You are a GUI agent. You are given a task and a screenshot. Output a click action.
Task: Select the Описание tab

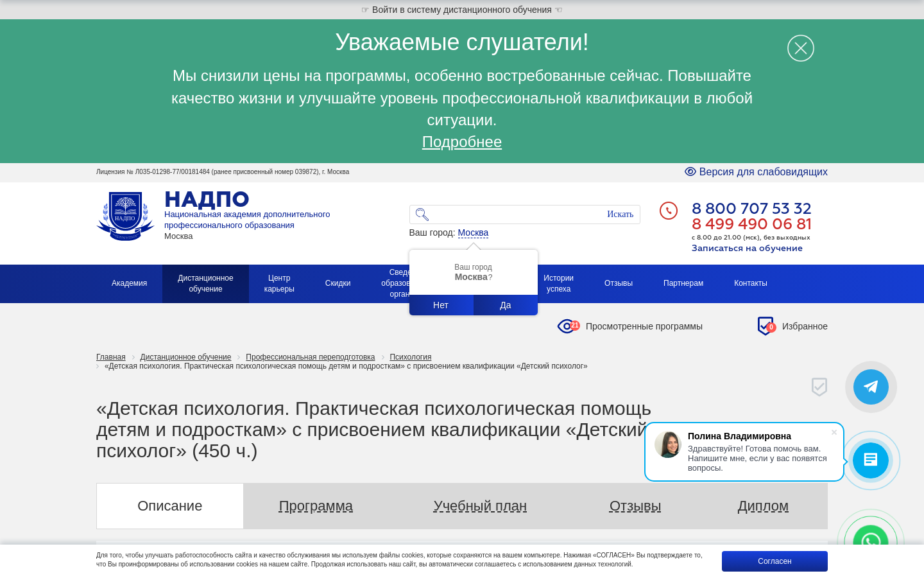tap(170, 506)
